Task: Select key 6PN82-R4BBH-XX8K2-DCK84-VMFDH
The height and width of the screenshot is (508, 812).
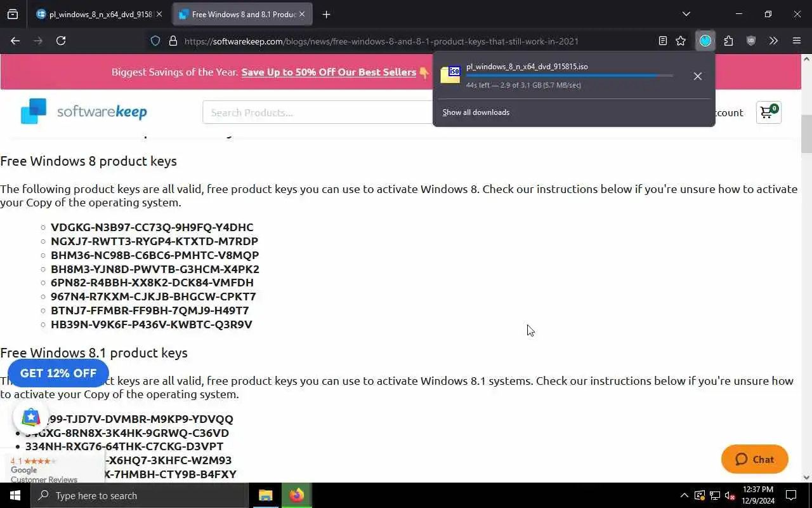Action: (152, 283)
